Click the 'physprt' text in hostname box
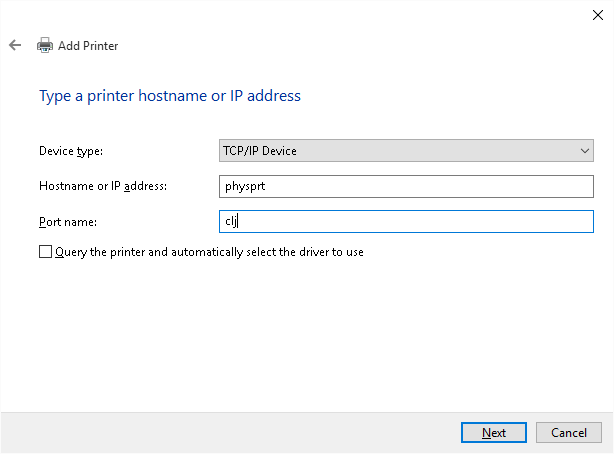This screenshot has width=614, height=454. (243, 186)
